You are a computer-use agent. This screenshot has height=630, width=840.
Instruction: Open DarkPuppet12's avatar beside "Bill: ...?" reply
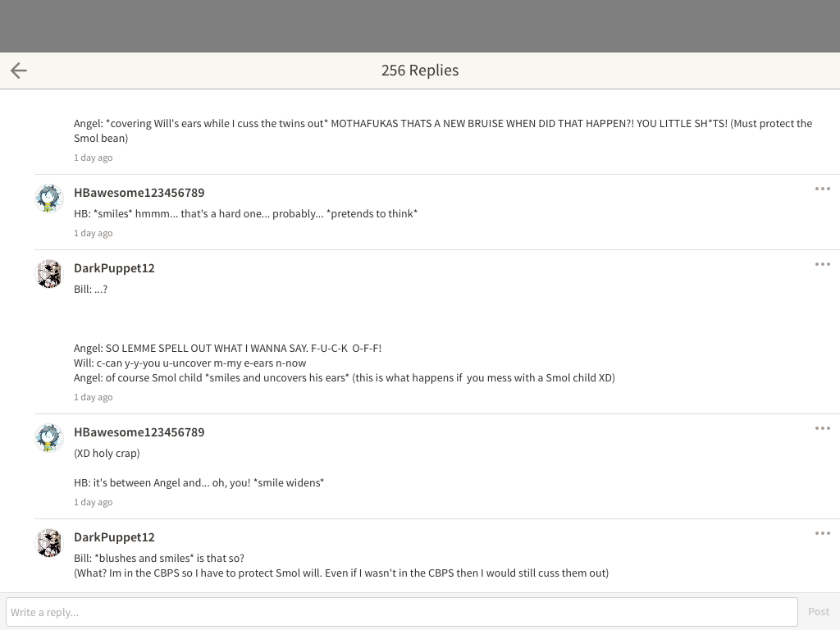[49, 274]
